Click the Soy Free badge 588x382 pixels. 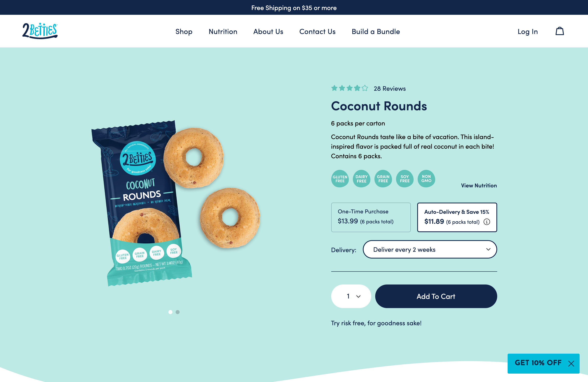(405, 179)
